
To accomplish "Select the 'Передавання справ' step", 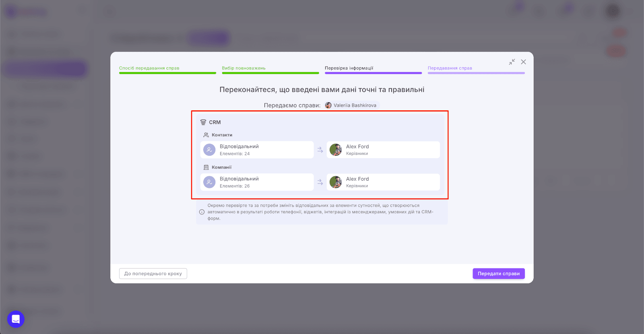I will pyautogui.click(x=476, y=70).
